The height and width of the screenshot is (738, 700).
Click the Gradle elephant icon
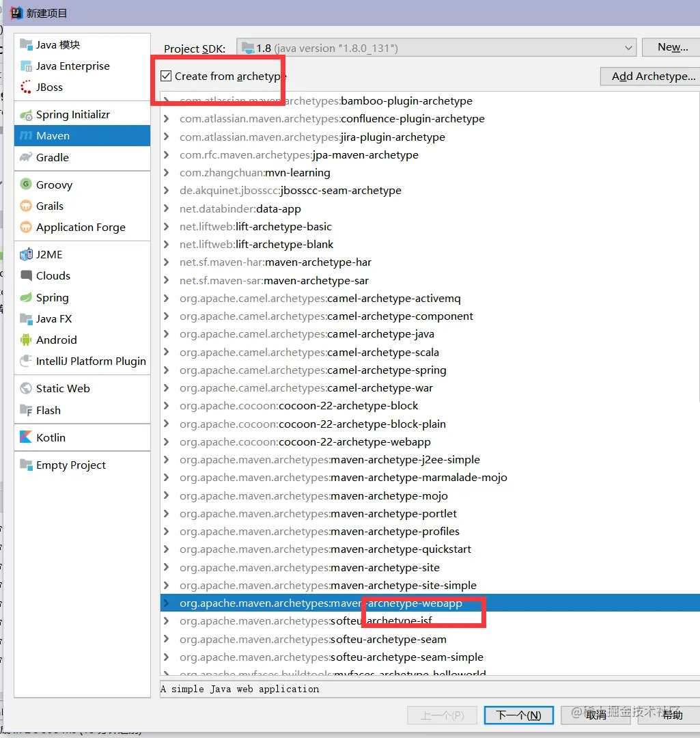[x=26, y=157]
